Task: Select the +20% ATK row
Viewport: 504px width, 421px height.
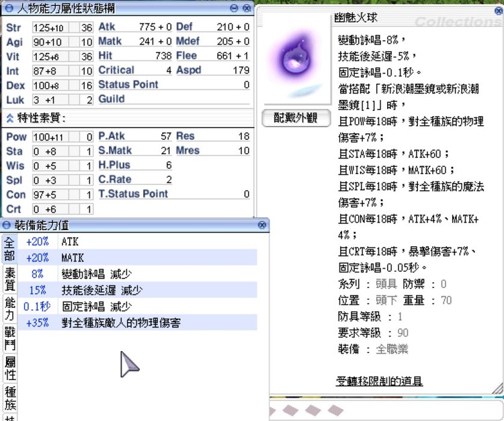Action: coord(137,241)
